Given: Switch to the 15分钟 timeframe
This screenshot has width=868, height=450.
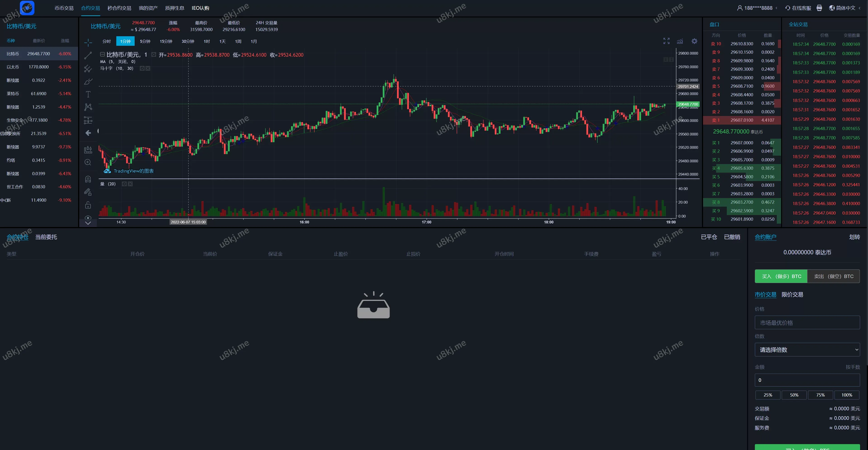Looking at the screenshot, I should coord(166,41).
